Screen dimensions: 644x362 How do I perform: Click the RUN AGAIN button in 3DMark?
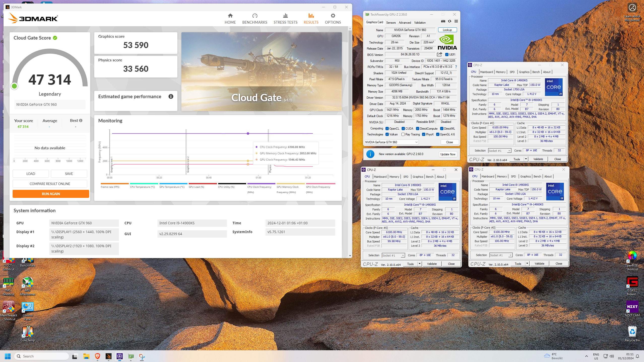click(x=51, y=194)
